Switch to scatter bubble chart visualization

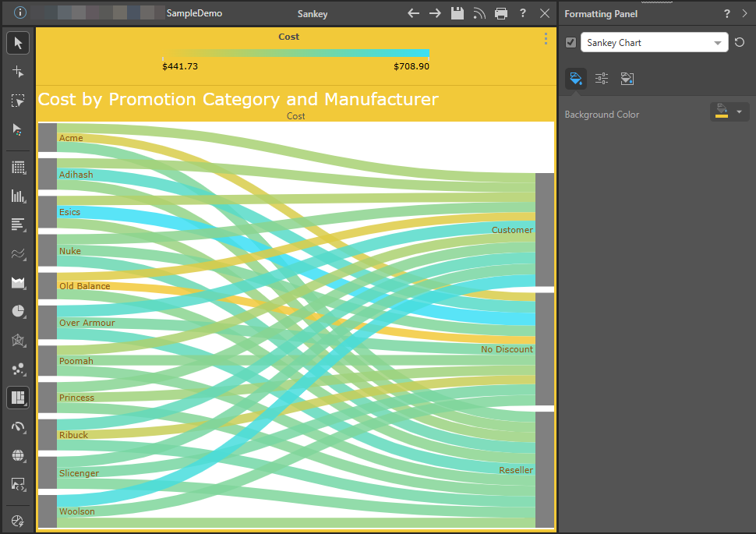pyautogui.click(x=18, y=369)
